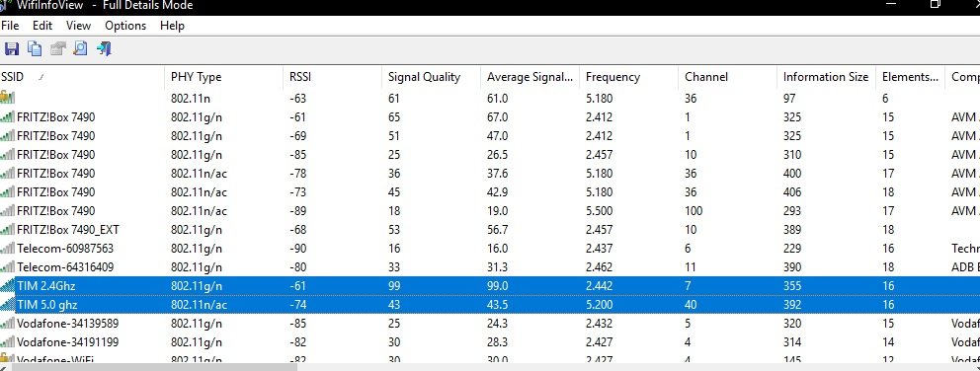Screen dimensions: 980x371
Task: Select the FRITZ!Box 7490_EXT row
Action: [x=490, y=229]
